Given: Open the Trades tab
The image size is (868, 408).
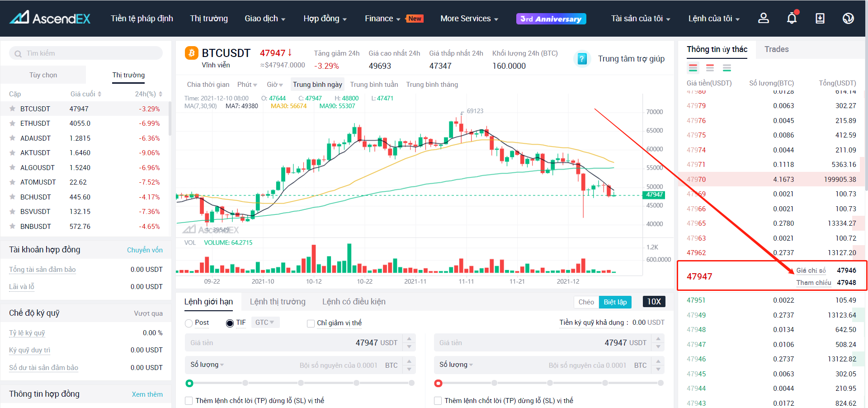Looking at the screenshot, I should [776, 49].
